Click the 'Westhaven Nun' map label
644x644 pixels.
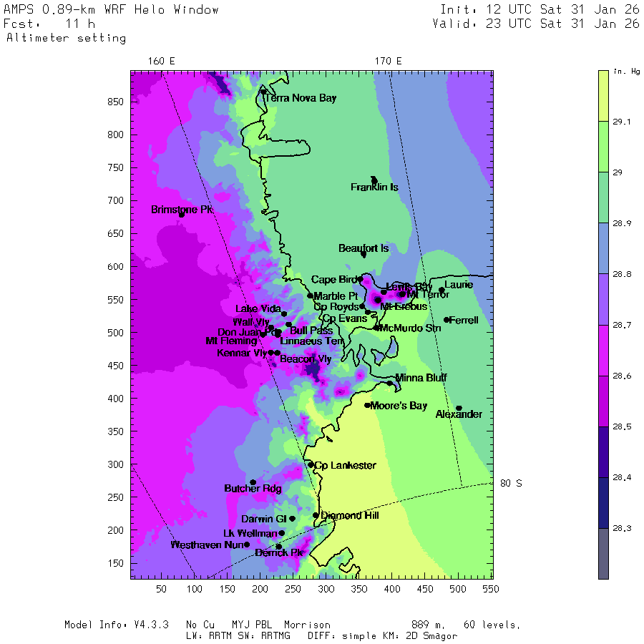[207, 545]
